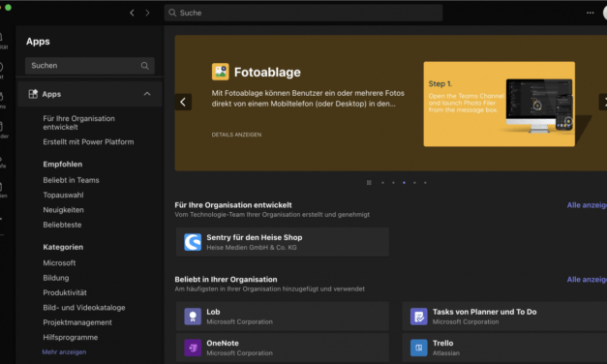Screen dimensions: 607x364
Task: Jump to the second carousel dot
Action: click(393, 183)
